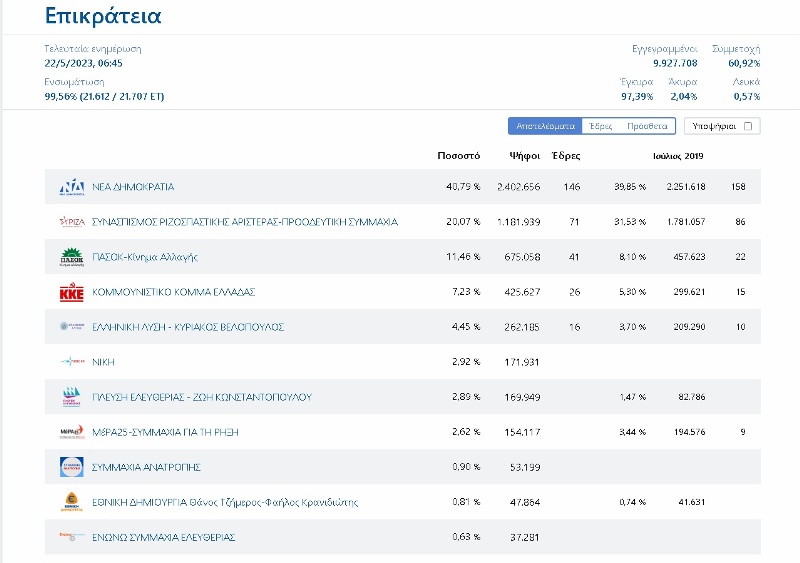Screen dimensions: 800x563
Task: Click ΠΑΣΟΚ votes 675.058
Action: pos(522,257)
